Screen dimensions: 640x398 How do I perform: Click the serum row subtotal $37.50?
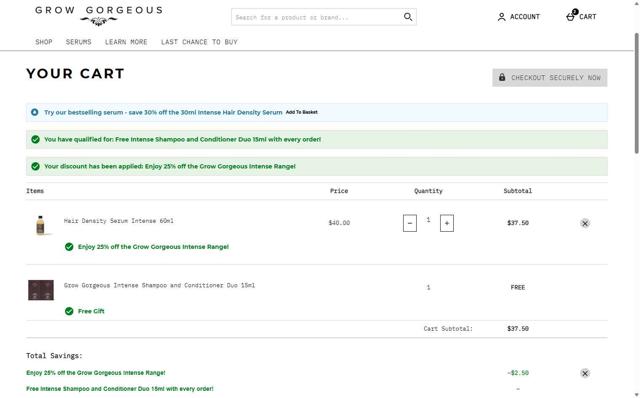coord(518,223)
